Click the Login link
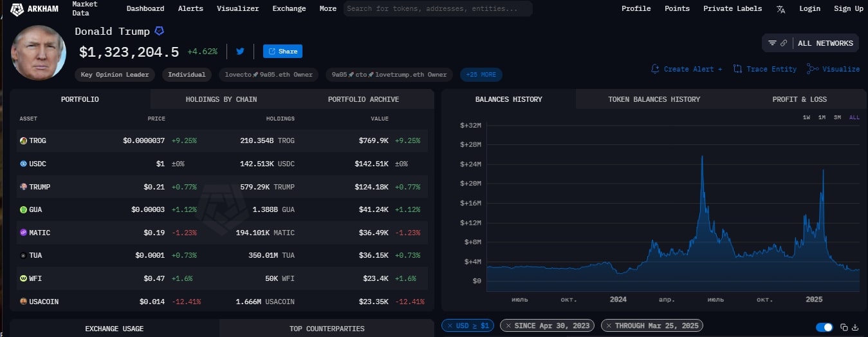Viewport: 868px width, 337px height. (809, 8)
